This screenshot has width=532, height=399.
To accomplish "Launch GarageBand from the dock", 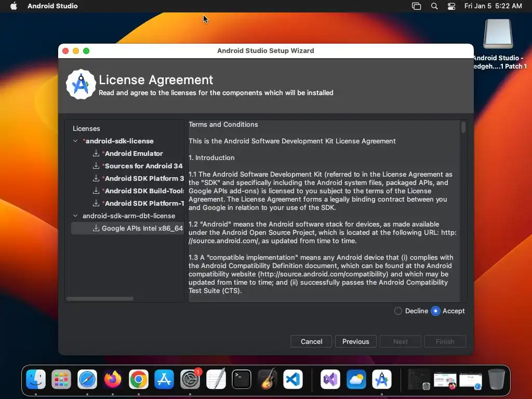I will tap(268, 379).
